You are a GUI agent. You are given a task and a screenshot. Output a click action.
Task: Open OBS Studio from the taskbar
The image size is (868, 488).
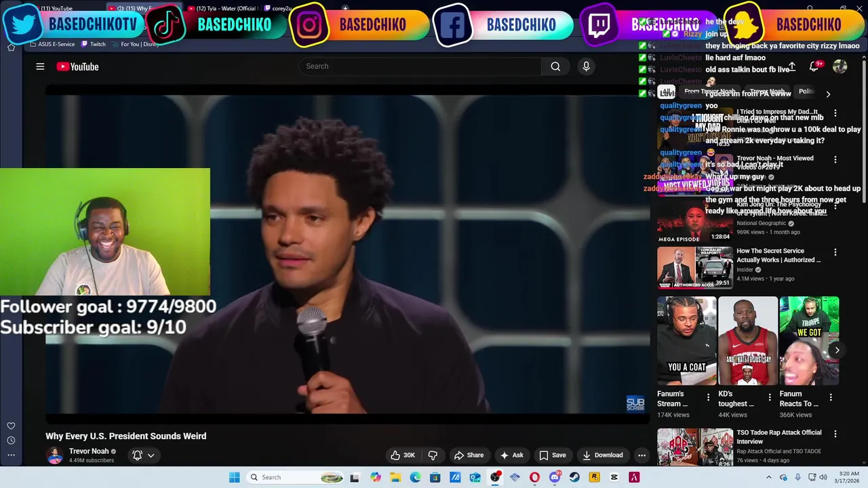(495, 477)
